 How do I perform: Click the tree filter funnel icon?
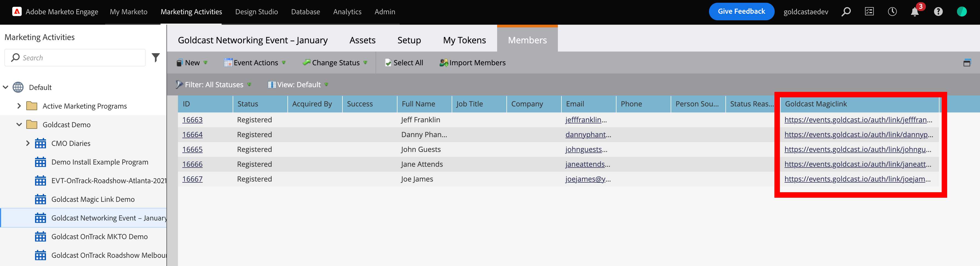[x=155, y=58]
